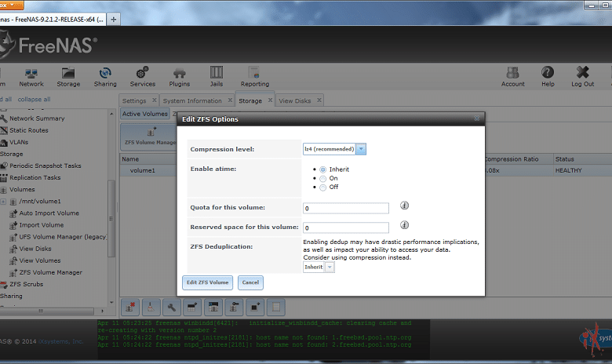Open Periodic Snapshot Tasks

coord(46,166)
